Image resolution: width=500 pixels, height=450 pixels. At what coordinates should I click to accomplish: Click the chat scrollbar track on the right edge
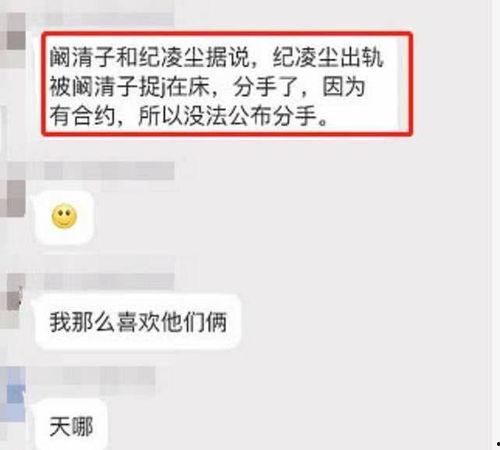pyautogui.click(x=495, y=225)
